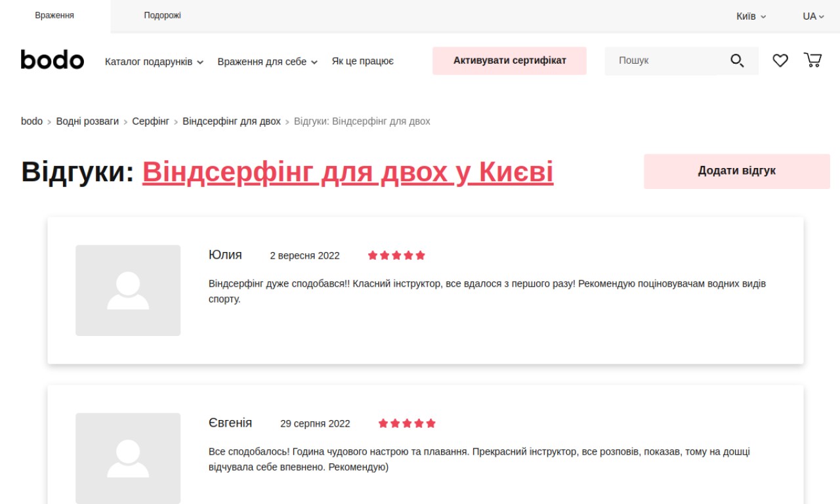Click Юлия's avatar placeholder
The height and width of the screenshot is (504, 840).
point(128,291)
